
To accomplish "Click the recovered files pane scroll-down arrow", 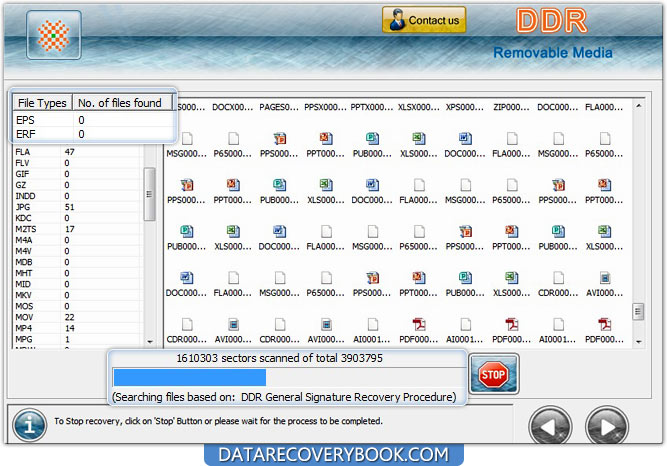I will click(x=638, y=342).
